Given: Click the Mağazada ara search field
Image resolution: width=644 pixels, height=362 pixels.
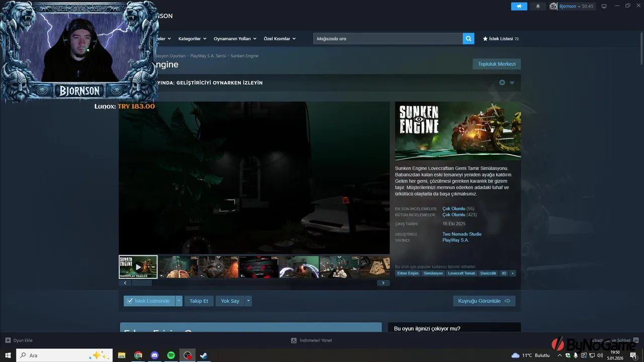Looking at the screenshot, I should [x=388, y=39].
